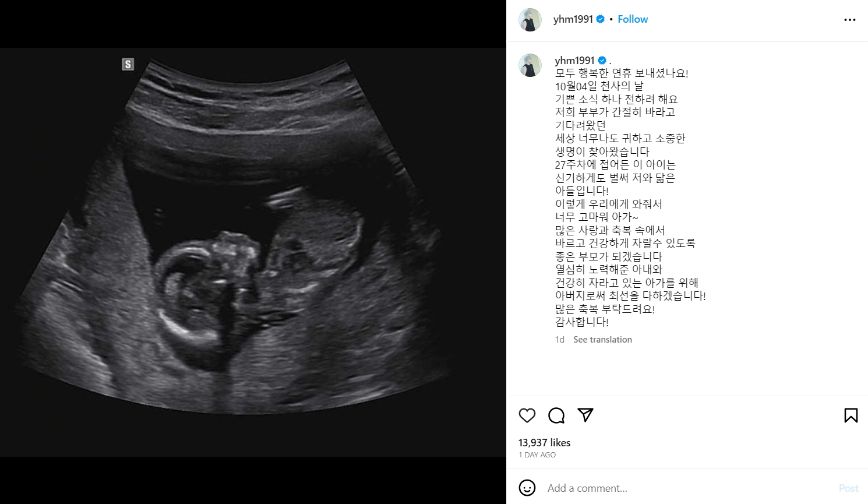Share post using paper plane icon

pos(585,415)
